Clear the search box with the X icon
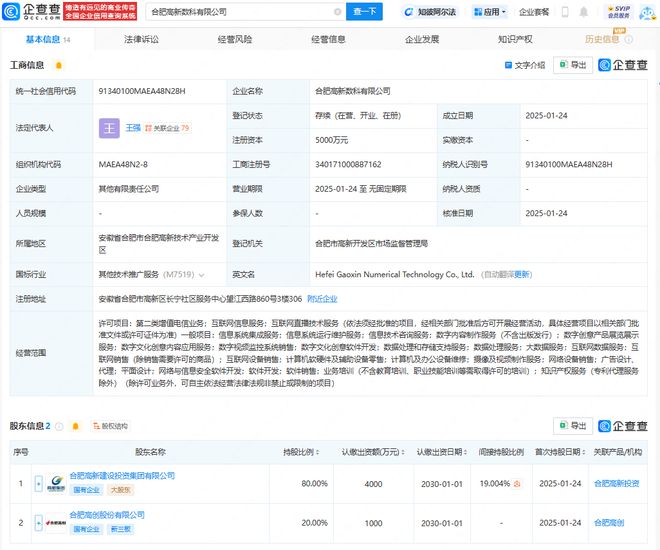 (x=337, y=12)
